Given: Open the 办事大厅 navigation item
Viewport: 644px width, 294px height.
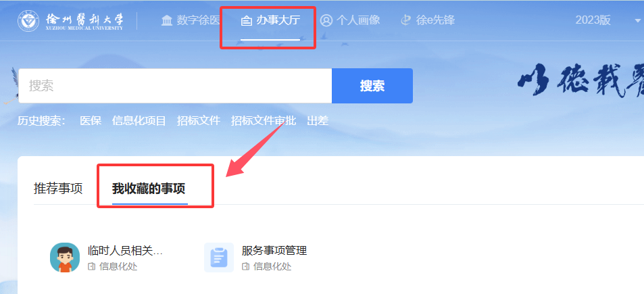Looking at the screenshot, I should click(271, 20).
